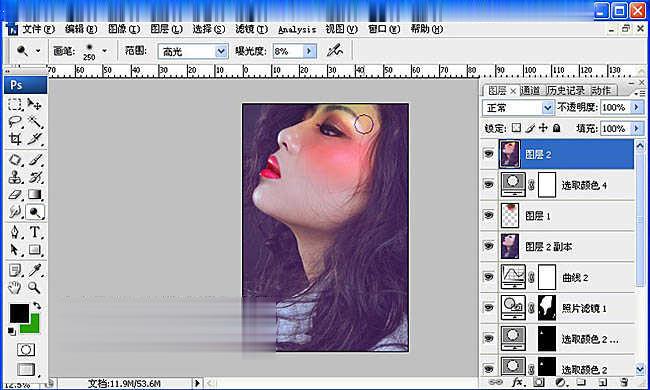Switch to the 通道 tab
The height and width of the screenshot is (390, 650).
[x=530, y=90]
